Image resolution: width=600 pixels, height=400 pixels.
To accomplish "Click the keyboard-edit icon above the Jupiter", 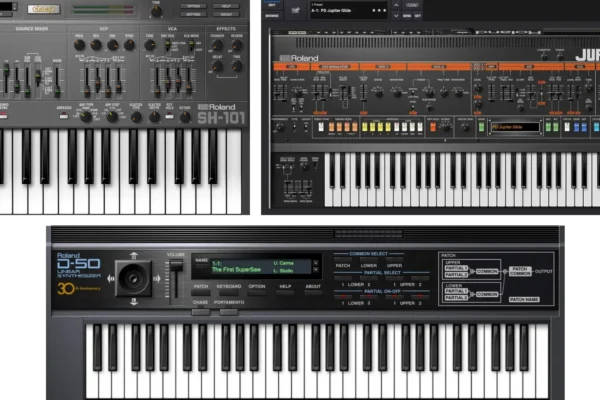I will coord(295,10).
